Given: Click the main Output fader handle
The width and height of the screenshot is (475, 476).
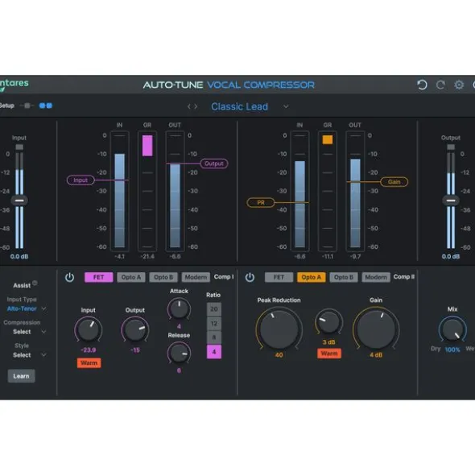Looking at the screenshot, I should coord(451,201).
